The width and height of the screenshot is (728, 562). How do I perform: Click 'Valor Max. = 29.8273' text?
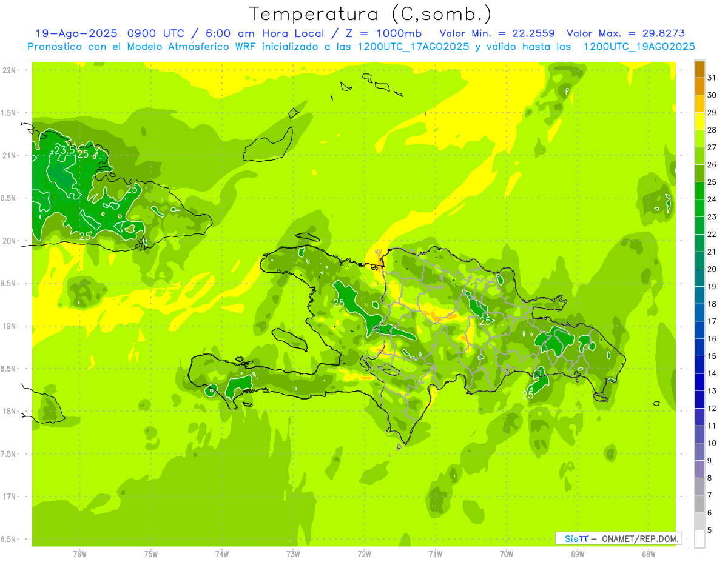click(625, 33)
